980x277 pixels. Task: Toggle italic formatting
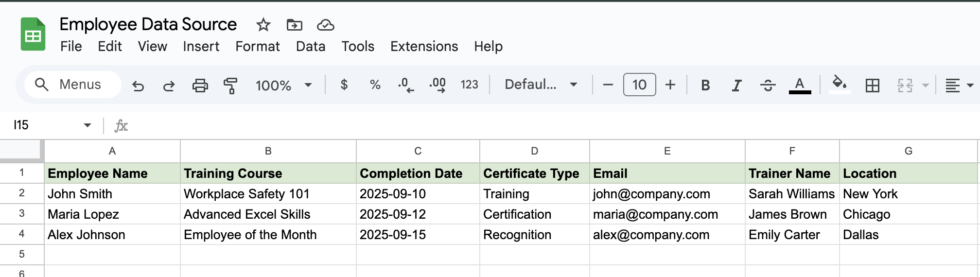coord(736,86)
